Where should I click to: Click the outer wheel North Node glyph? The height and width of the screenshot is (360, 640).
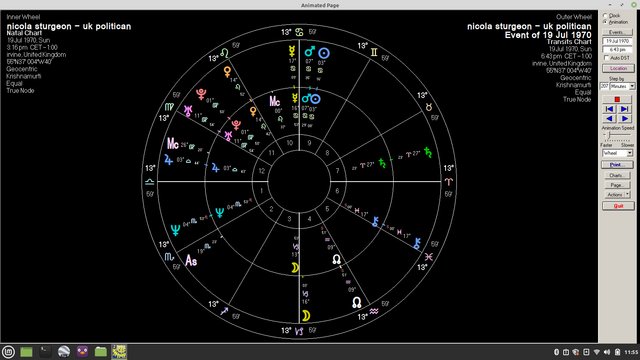pos(356,302)
